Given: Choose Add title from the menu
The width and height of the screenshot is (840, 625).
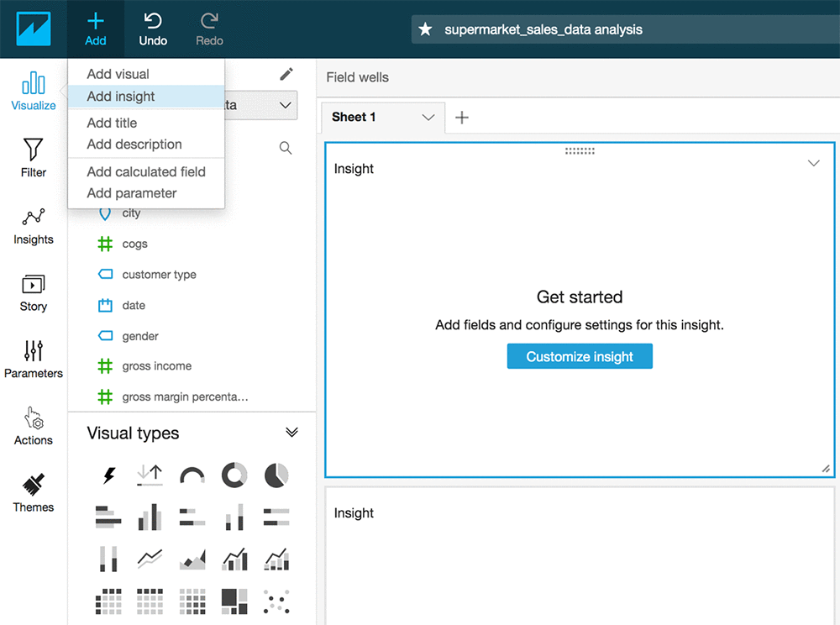Looking at the screenshot, I should pos(145,123).
